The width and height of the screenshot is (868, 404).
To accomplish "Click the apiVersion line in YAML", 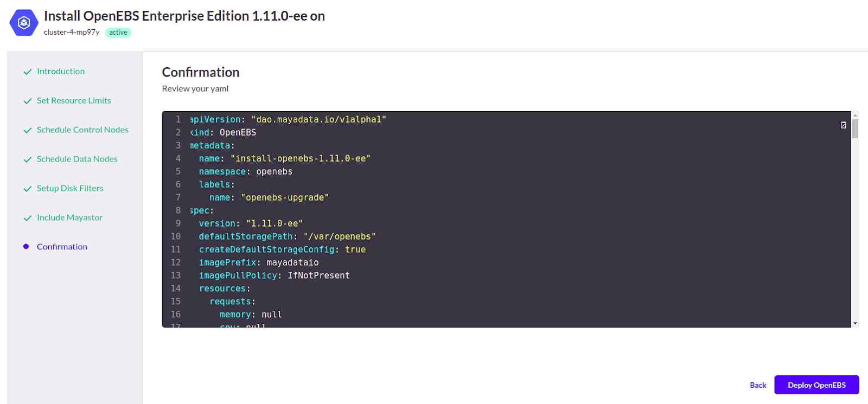I will coord(288,119).
